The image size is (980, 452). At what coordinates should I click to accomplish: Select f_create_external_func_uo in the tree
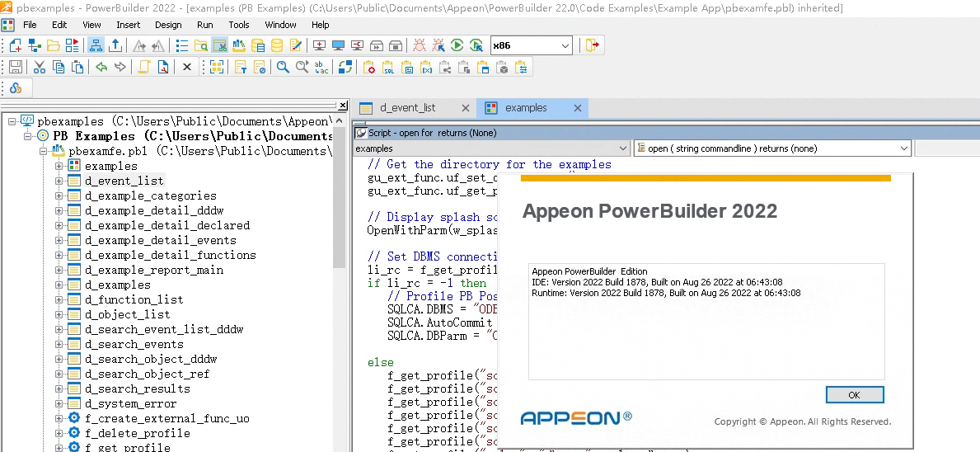166,418
